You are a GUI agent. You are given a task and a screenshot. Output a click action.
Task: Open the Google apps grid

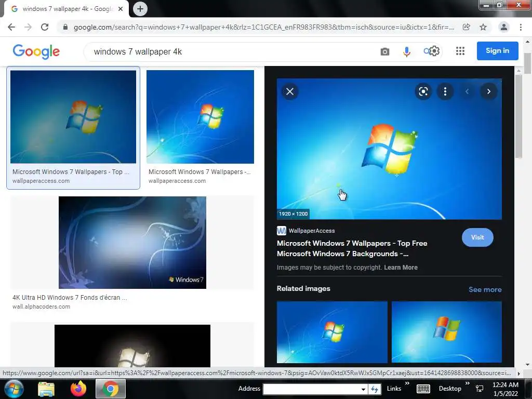click(460, 51)
